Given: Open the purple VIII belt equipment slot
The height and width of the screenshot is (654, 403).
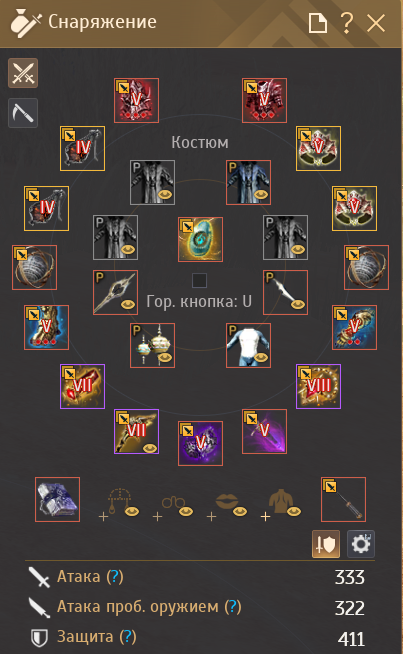Looking at the screenshot, I should pos(318,386).
